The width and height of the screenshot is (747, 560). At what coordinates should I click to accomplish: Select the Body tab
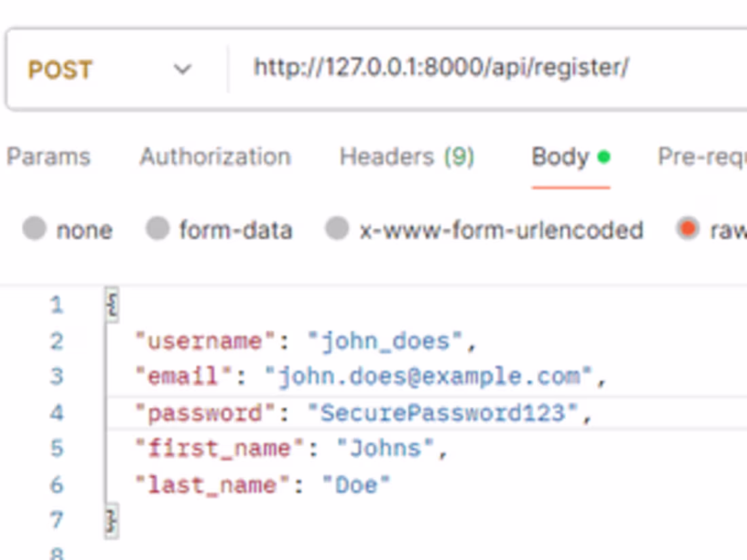click(x=560, y=157)
